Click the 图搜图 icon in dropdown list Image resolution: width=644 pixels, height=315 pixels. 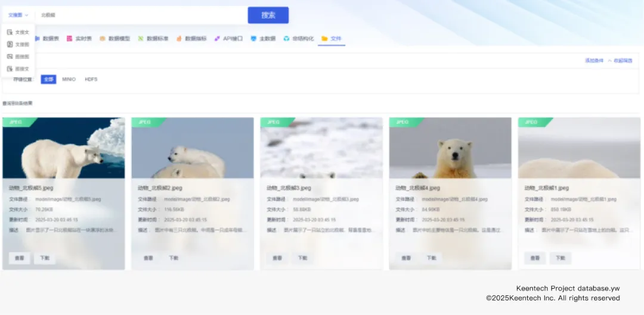[10, 57]
